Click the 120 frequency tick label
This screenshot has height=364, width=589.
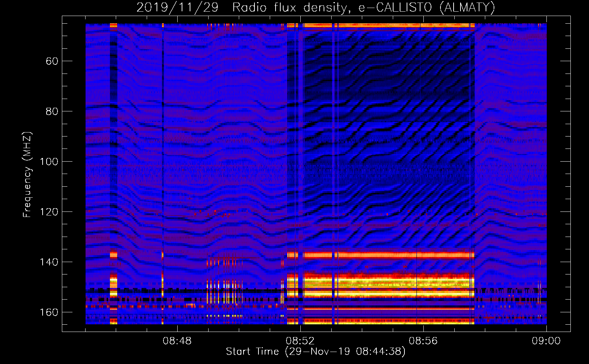click(49, 212)
